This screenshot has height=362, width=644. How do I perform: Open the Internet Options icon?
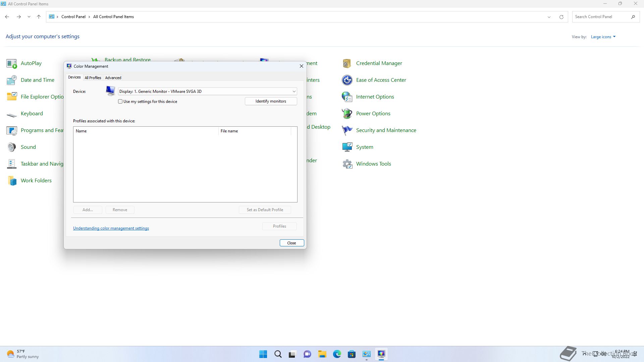coord(347,97)
